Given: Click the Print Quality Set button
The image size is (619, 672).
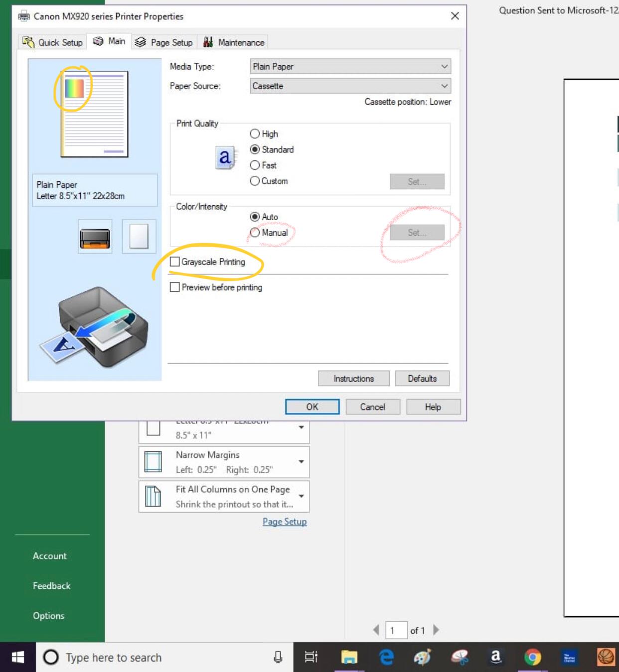Looking at the screenshot, I should [x=417, y=182].
